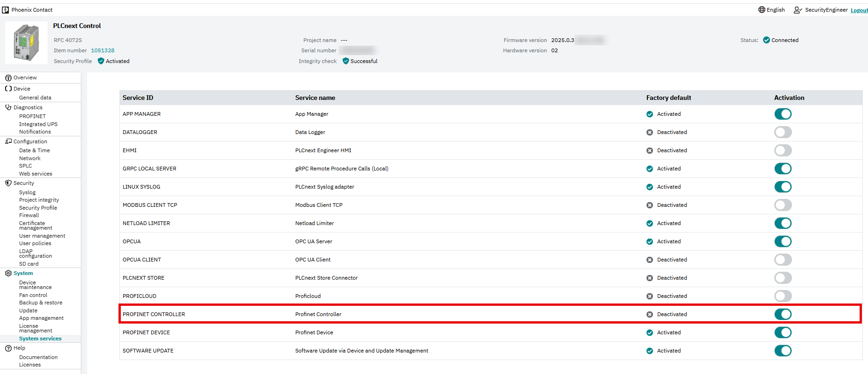
Task: Enable the DATALOGGER service toggle
Action: point(783,132)
